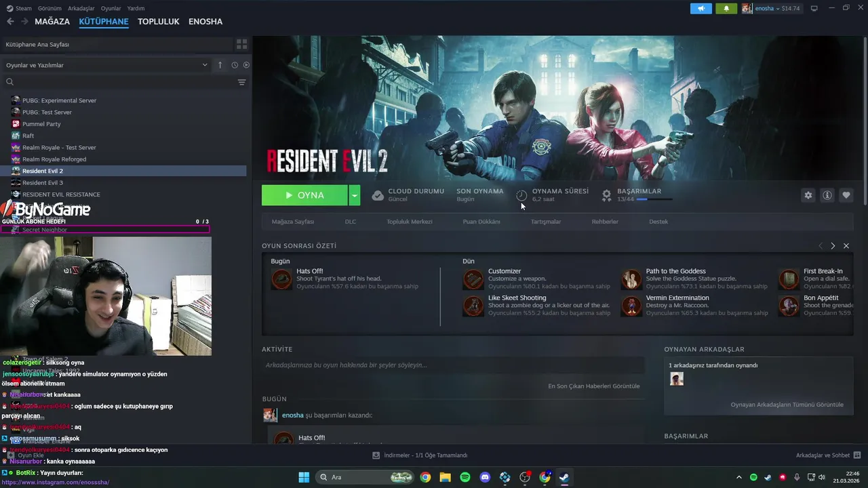
Task: Open Spotify from the Windows taskbar
Action: click(x=465, y=477)
